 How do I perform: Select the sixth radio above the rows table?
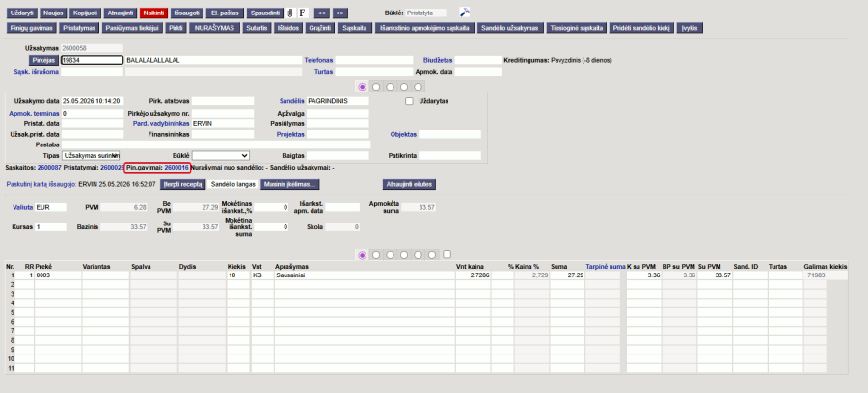coord(432,255)
